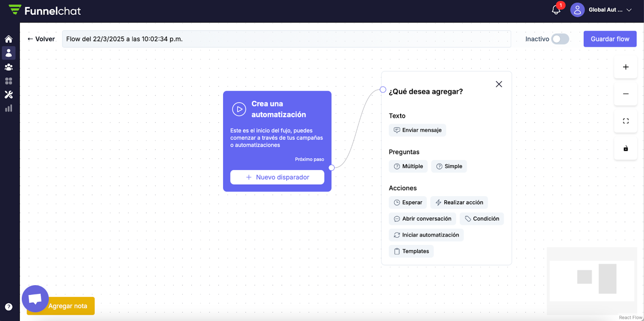
Task: Click the minimap overview
Action: tap(592, 281)
